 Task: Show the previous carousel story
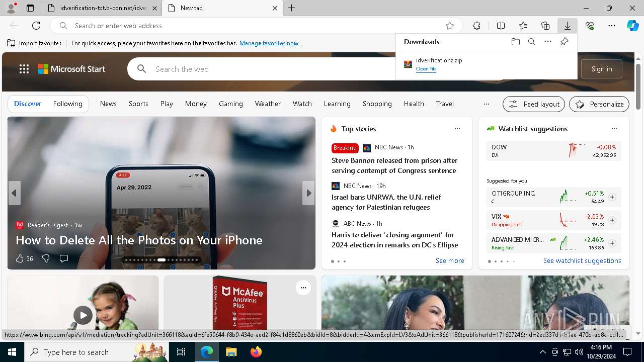14,193
